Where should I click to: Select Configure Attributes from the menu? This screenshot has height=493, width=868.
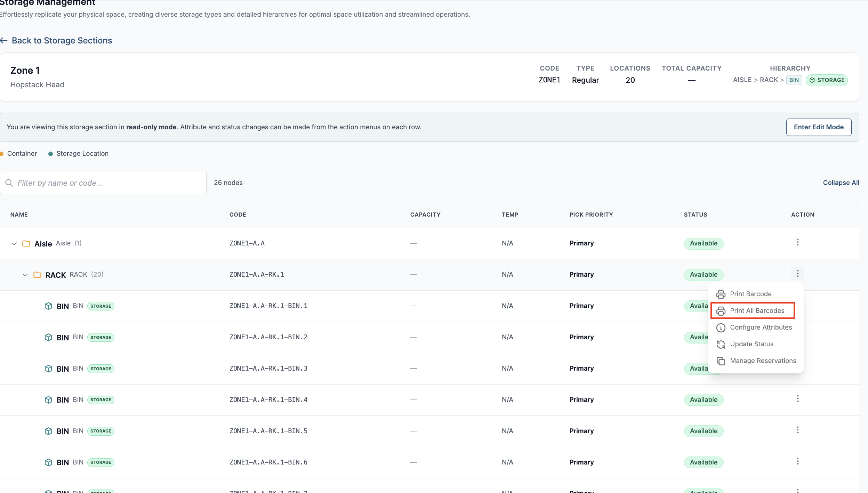tap(756, 328)
